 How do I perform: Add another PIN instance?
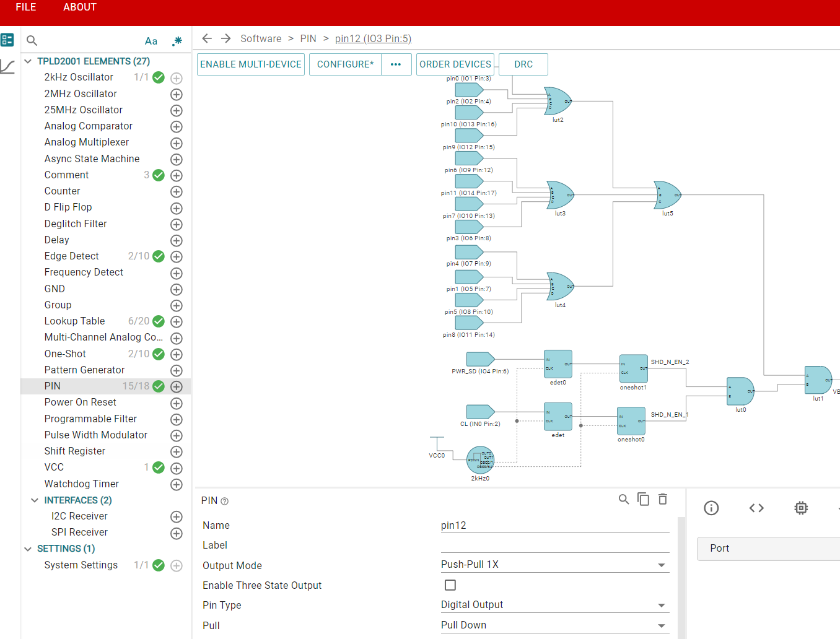[x=177, y=386]
